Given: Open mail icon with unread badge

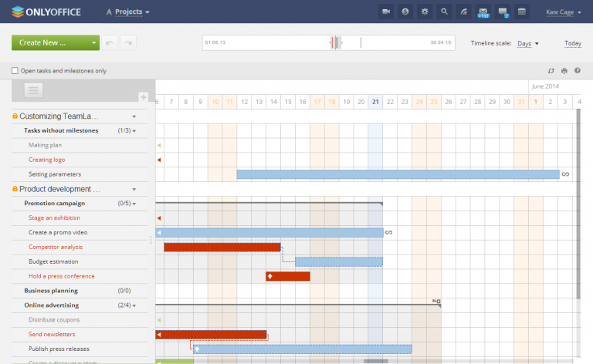Looking at the screenshot, I should [x=483, y=12].
